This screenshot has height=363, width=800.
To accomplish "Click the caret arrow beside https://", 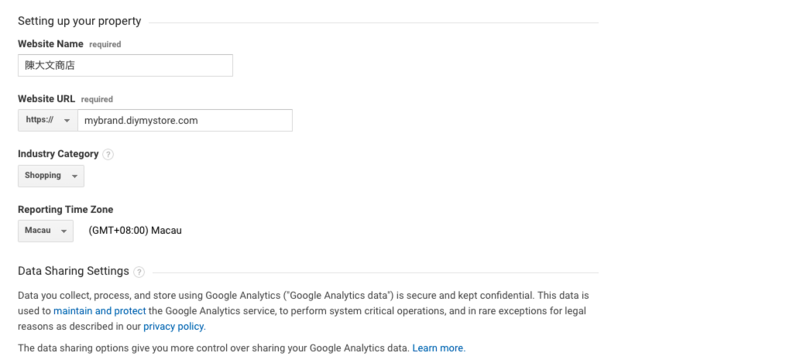I will pyautogui.click(x=66, y=120).
